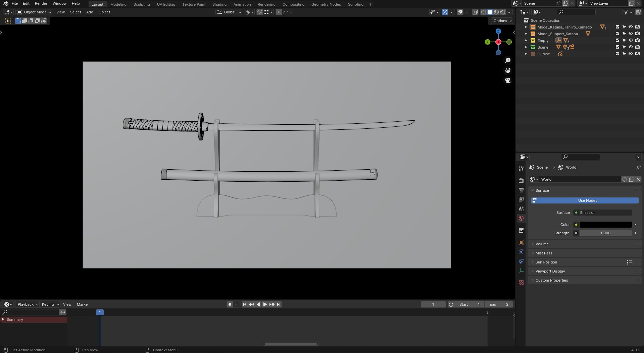The image size is (644, 353).
Task: Open the View Layer properties tab
Action: 521,199
